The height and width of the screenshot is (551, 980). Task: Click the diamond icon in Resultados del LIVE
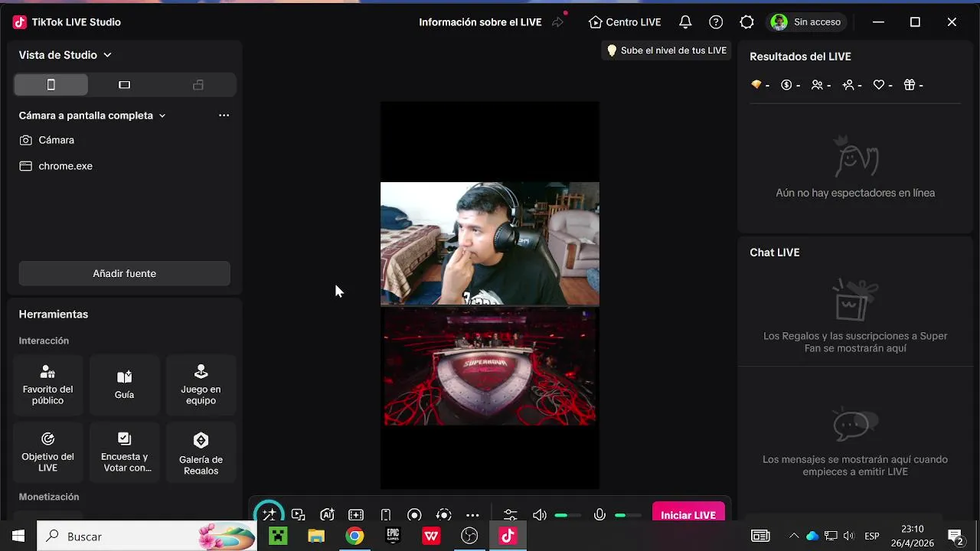(756, 85)
